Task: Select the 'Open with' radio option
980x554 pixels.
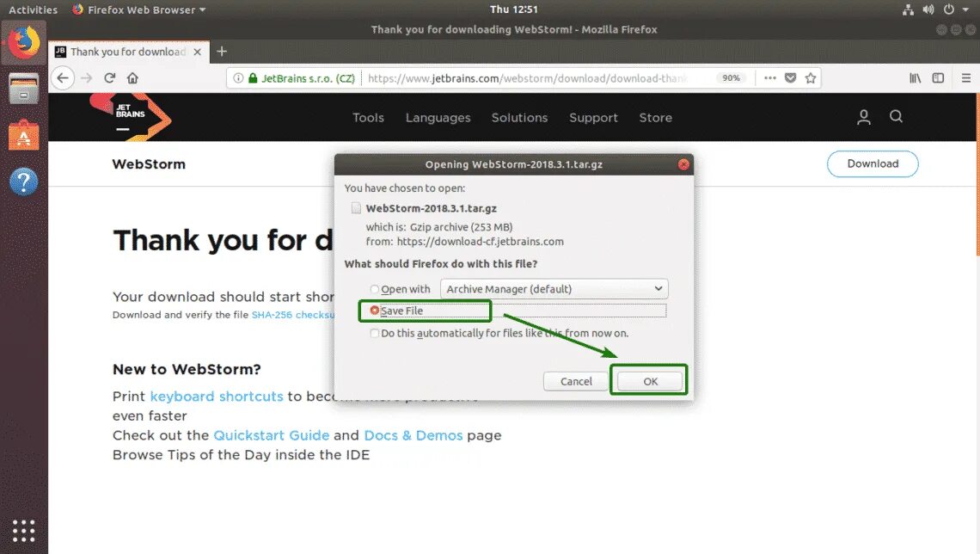Action: [x=374, y=289]
